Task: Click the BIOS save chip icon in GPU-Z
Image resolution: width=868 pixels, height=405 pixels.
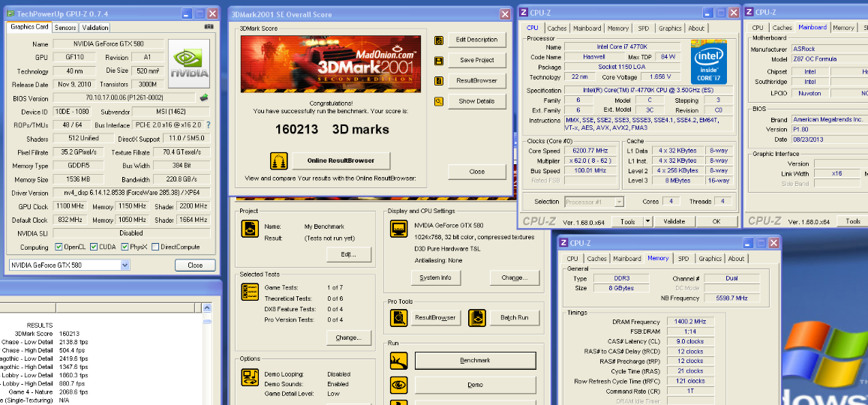Action: pyautogui.click(x=204, y=98)
